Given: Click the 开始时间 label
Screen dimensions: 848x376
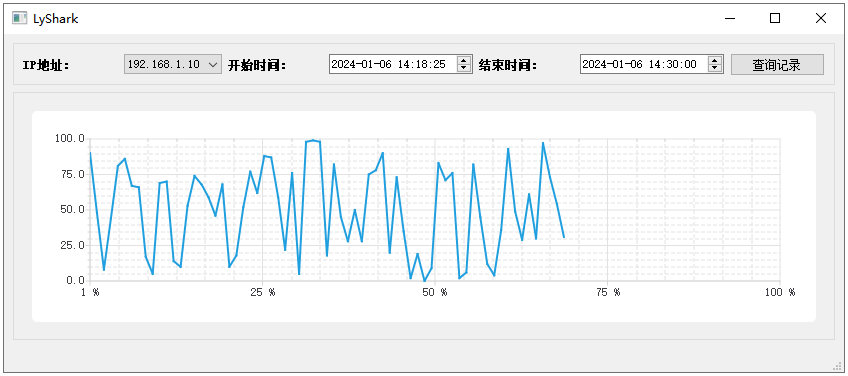Looking at the screenshot, I should (256, 66).
